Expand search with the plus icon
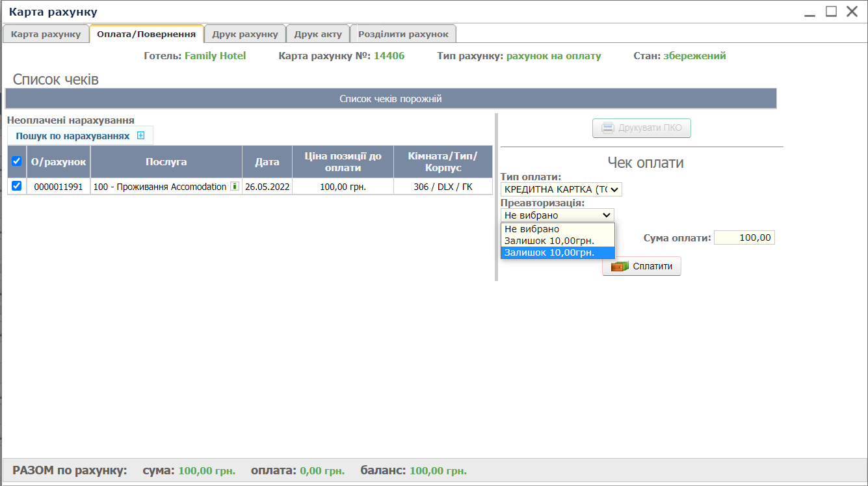Viewport: 868px width, 486px height. pyautogui.click(x=140, y=136)
